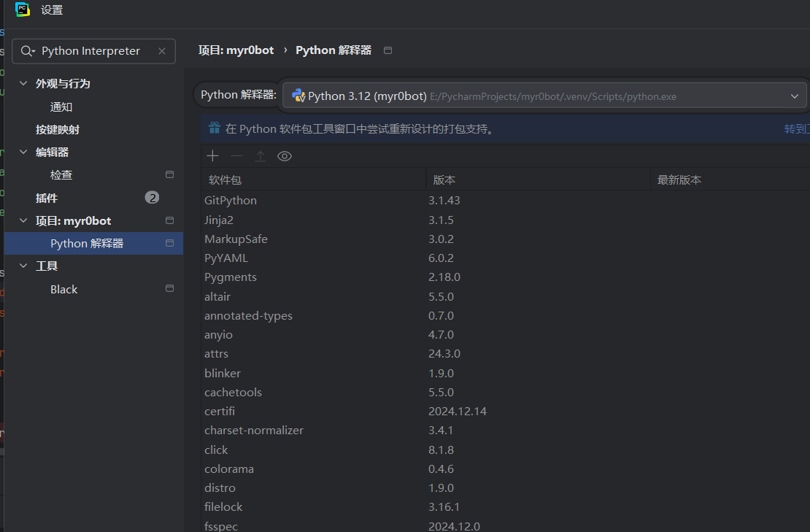
Task: Select the Jinja2 package row
Action: pyautogui.click(x=505, y=220)
